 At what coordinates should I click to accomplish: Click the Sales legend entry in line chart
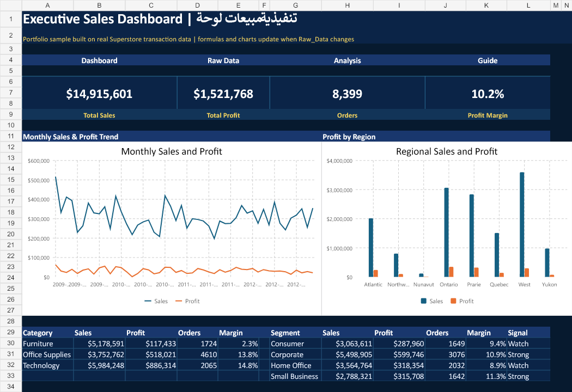(x=156, y=301)
